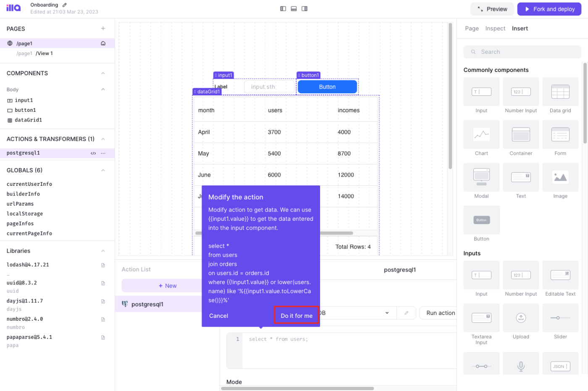Select the Container component icon
This screenshot has height=391, width=588.
point(521,135)
